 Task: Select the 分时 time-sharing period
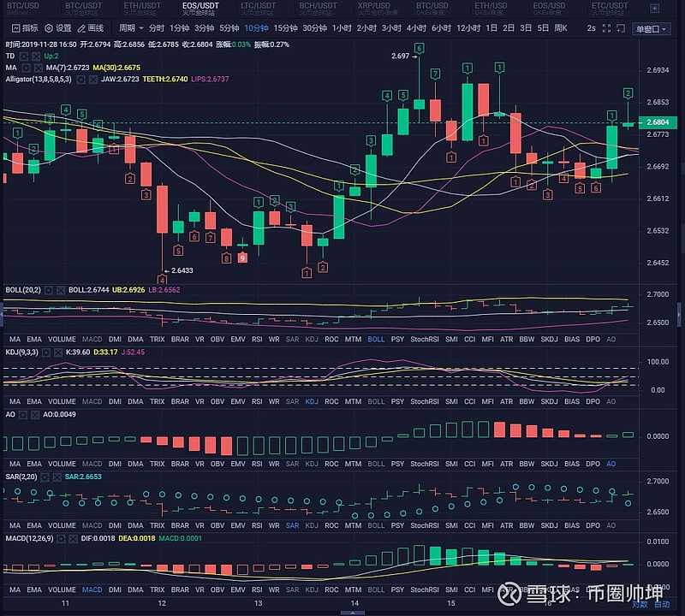157,28
